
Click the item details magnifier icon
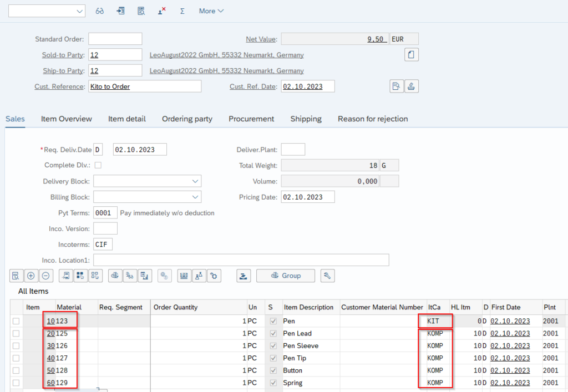16,276
